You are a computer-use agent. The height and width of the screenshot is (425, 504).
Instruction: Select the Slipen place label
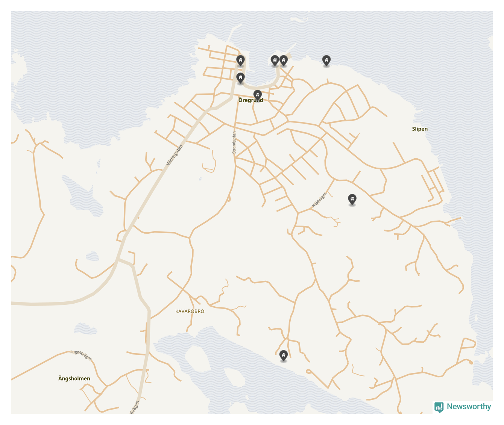coord(420,129)
